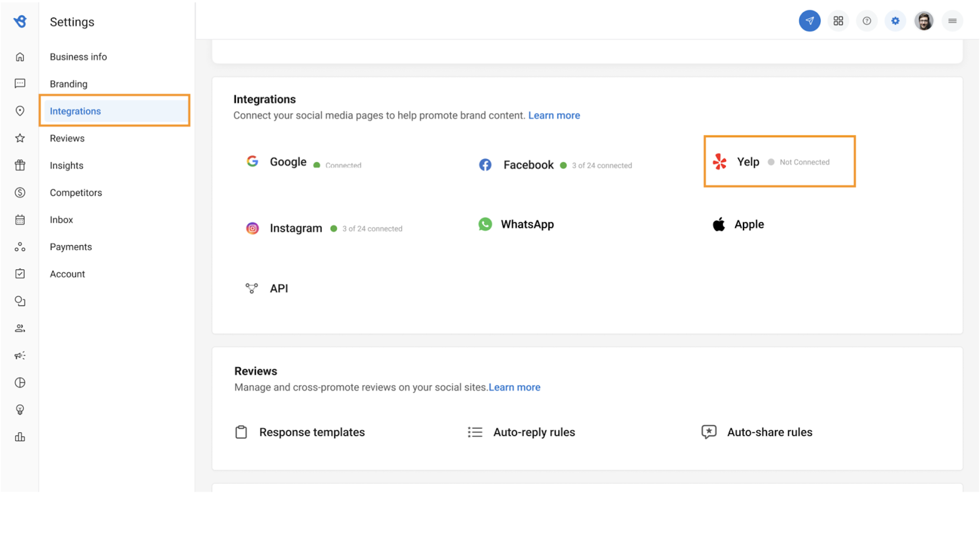Open Insights settings

(67, 165)
